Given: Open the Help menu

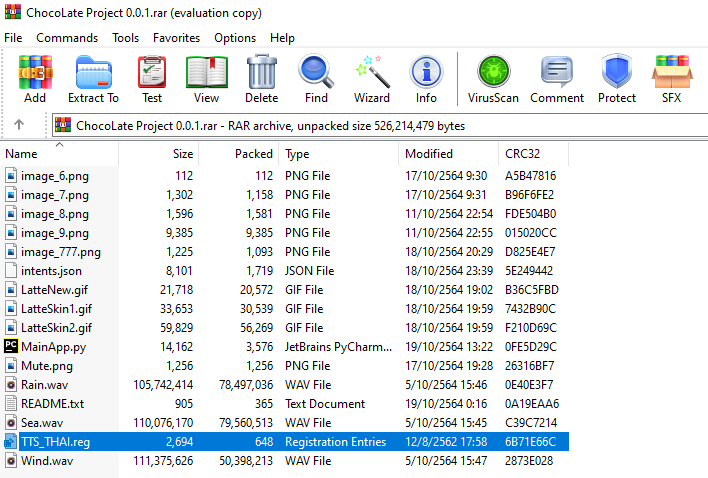Looking at the screenshot, I should [x=282, y=38].
